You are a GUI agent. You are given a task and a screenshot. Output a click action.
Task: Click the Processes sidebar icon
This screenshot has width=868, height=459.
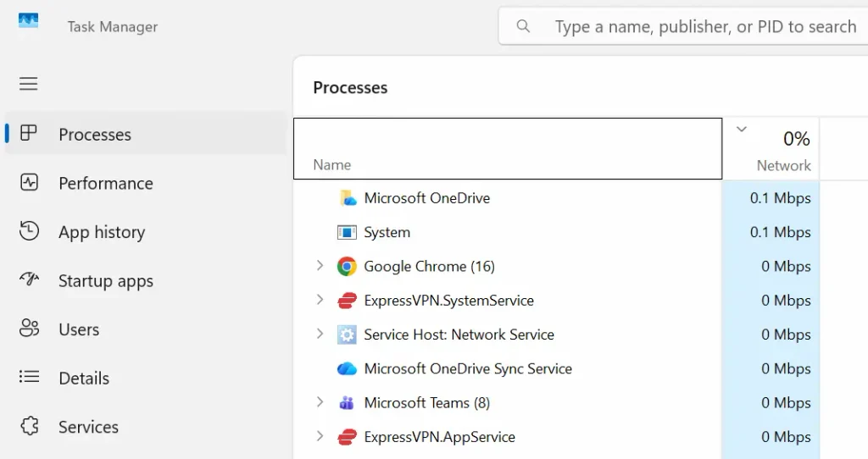click(28, 133)
